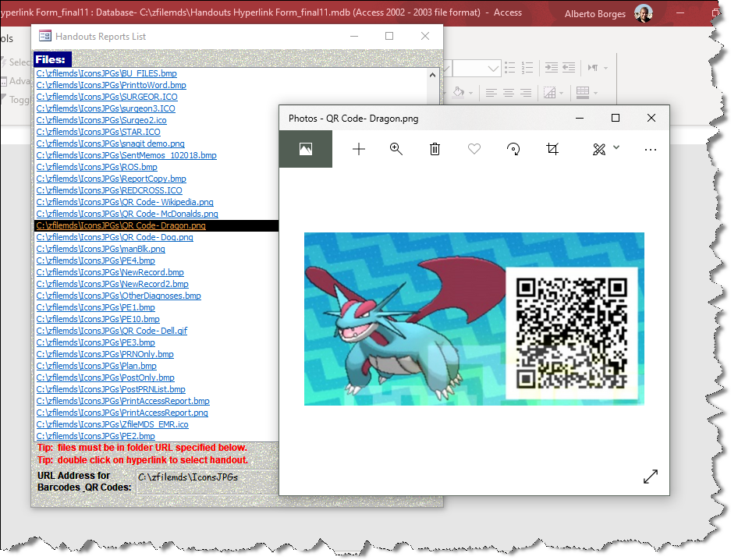731x560 pixels.
Task: Select PostPRNList.bmp file link
Action: click(111, 389)
